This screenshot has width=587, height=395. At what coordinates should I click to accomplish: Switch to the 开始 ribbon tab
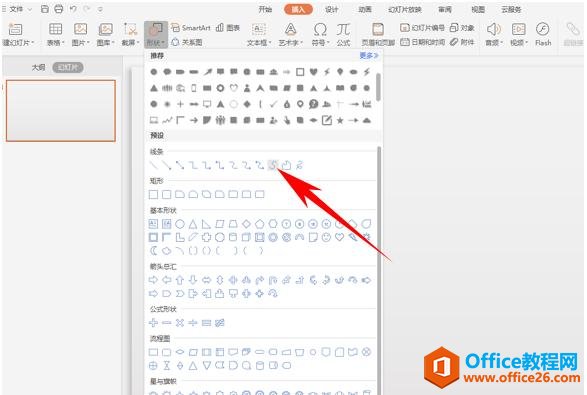[x=265, y=9]
